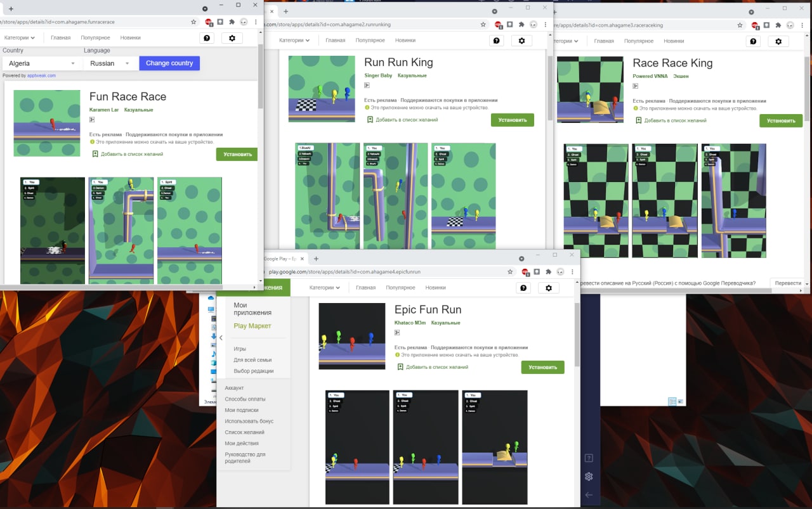Select Список желаний in Play sidebar
Image resolution: width=812 pixels, height=509 pixels.
(x=244, y=432)
